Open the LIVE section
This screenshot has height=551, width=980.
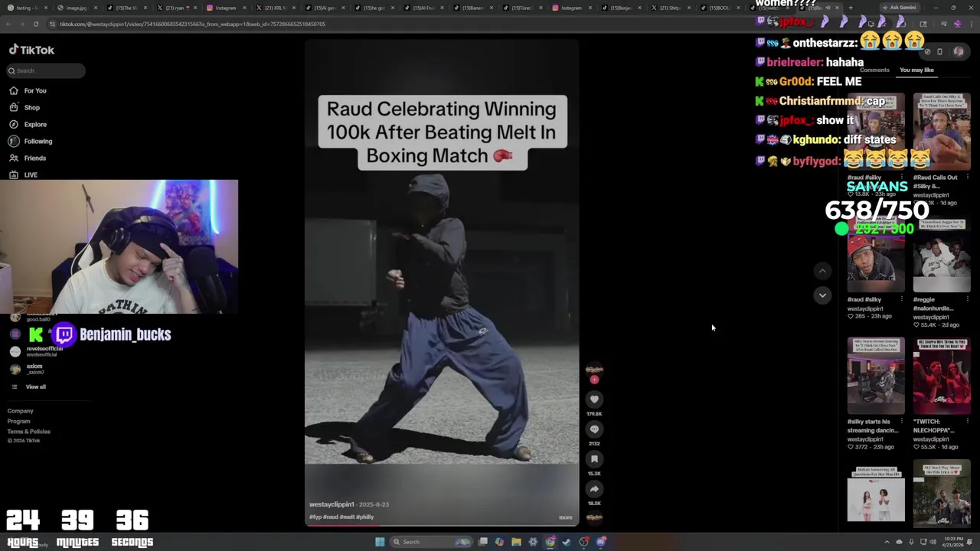[x=31, y=174]
